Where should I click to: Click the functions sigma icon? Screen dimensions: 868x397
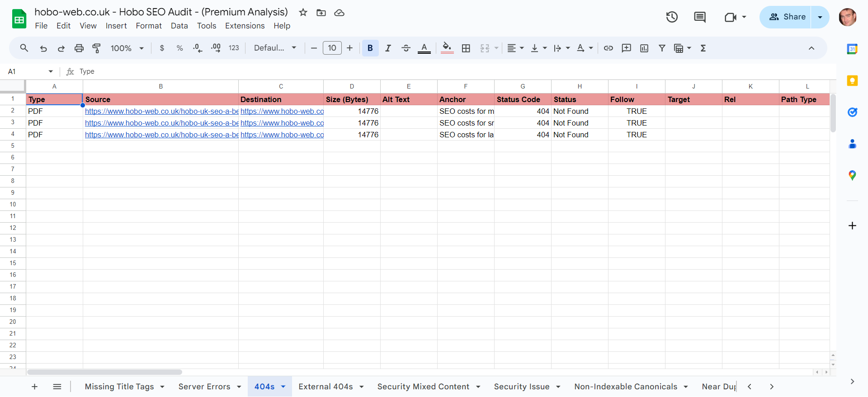coord(703,48)
